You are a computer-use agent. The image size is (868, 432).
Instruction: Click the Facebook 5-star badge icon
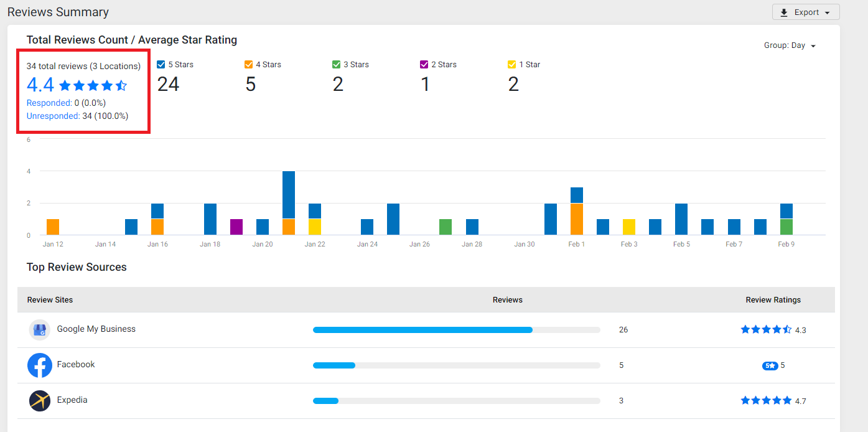(770, 365)
